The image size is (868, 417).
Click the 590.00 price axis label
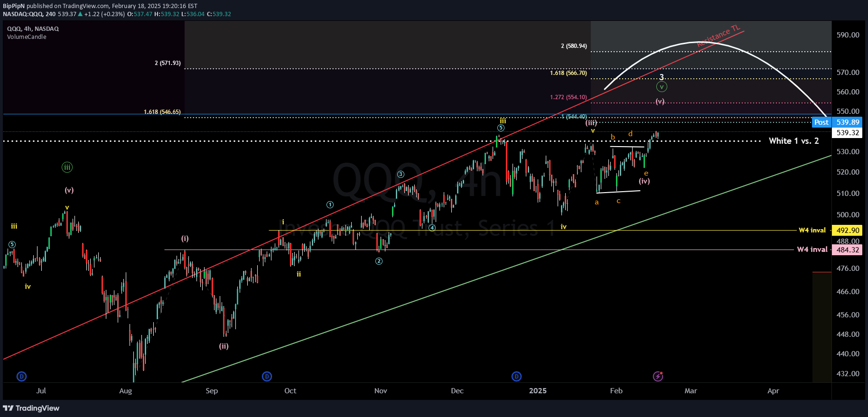[x=848, y=35]
